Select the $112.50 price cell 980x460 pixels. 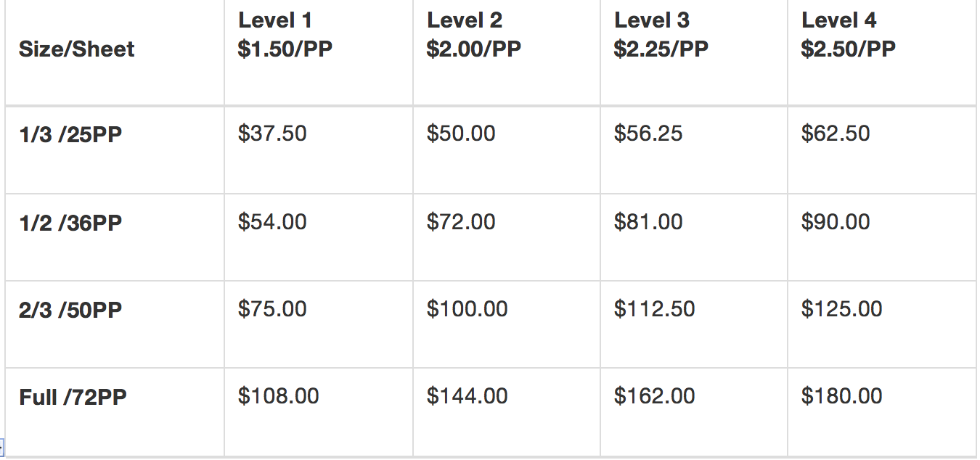click(654, 308)
